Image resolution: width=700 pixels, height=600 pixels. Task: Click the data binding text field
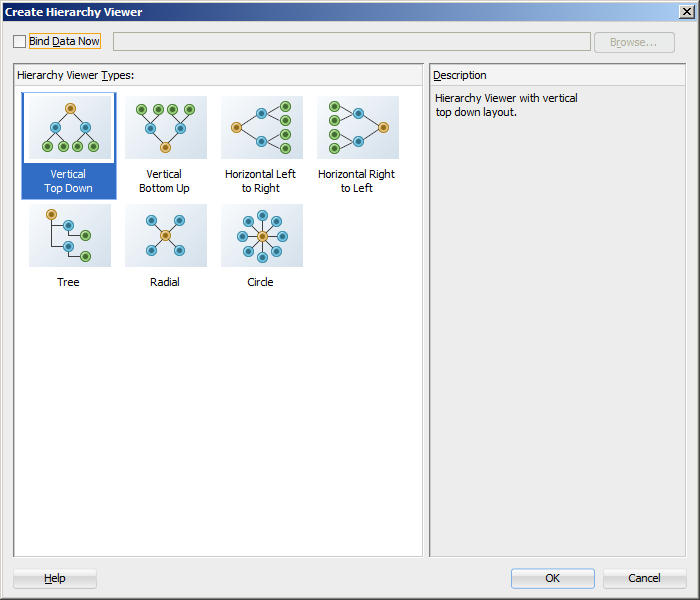coord(351,42)
